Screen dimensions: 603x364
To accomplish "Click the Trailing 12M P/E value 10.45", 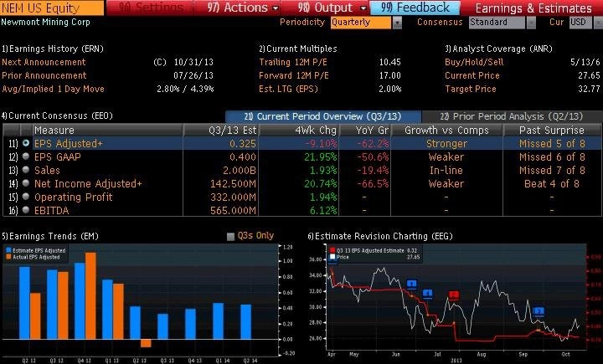I will 390,62.
